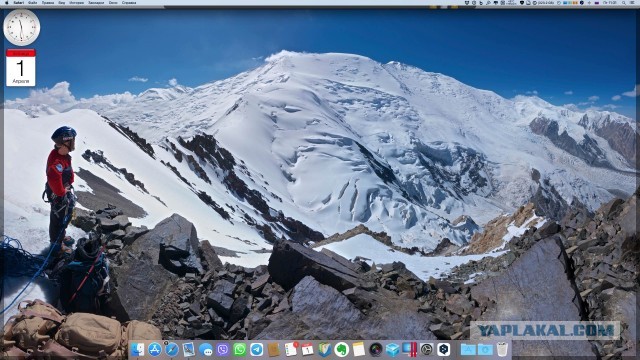The height and width of the screenshot is (360, 640).
Task: Open Safari compass icon in the dock
Action: 172,349
